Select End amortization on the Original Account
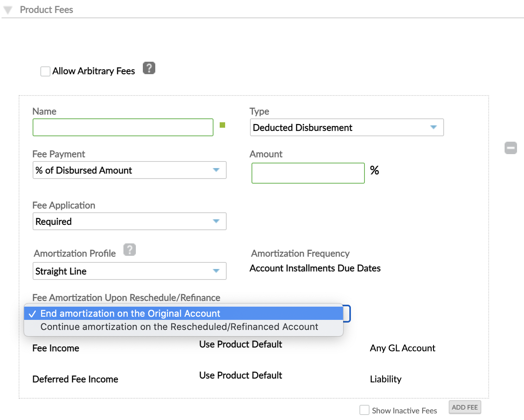The width and height of the screenshot is (524, 420). 130,313
